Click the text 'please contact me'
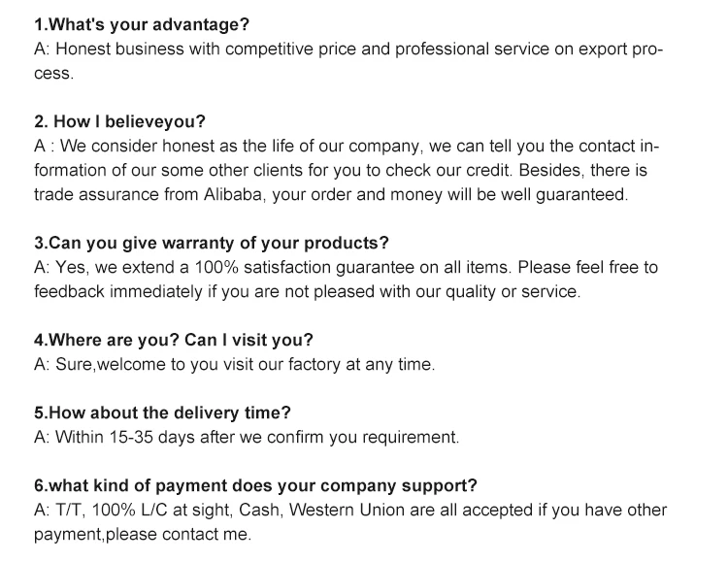 [x=179, y=535]
